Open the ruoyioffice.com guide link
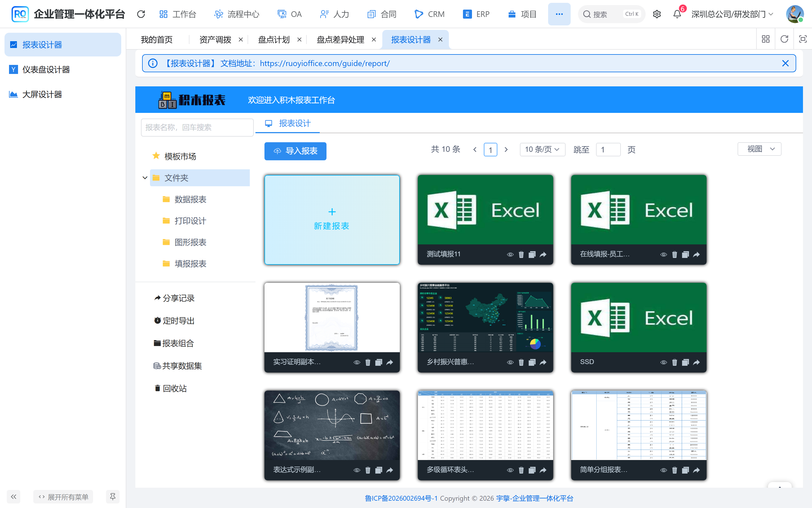 click(325, 63)
